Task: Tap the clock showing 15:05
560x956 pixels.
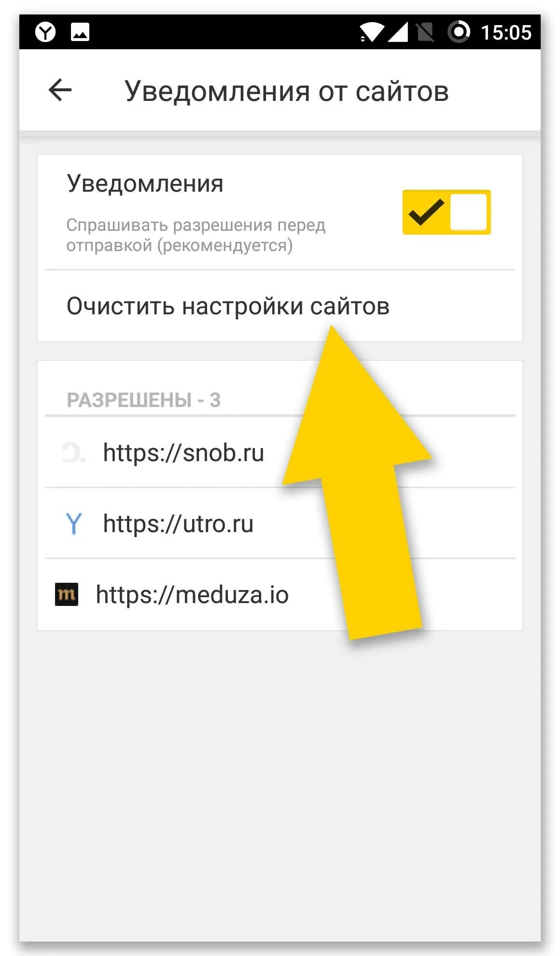Action: pyautogui.click(x=506, y=32)
